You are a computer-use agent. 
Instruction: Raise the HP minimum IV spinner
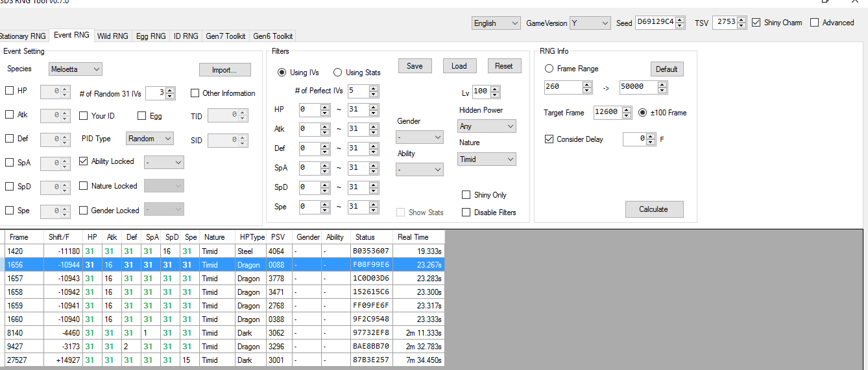[x=325, y=107]
